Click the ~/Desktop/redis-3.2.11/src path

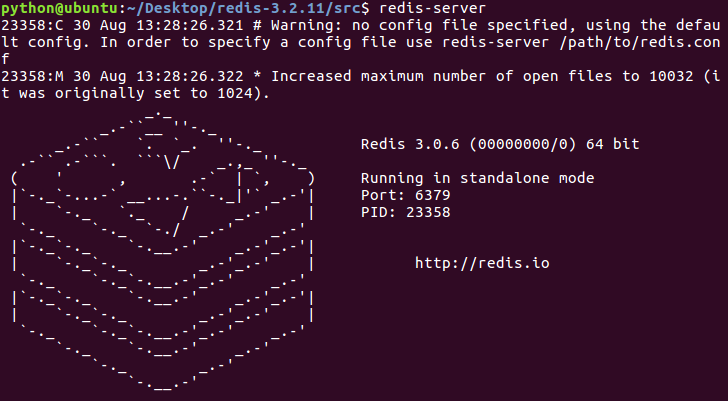[x=244, y=9]
